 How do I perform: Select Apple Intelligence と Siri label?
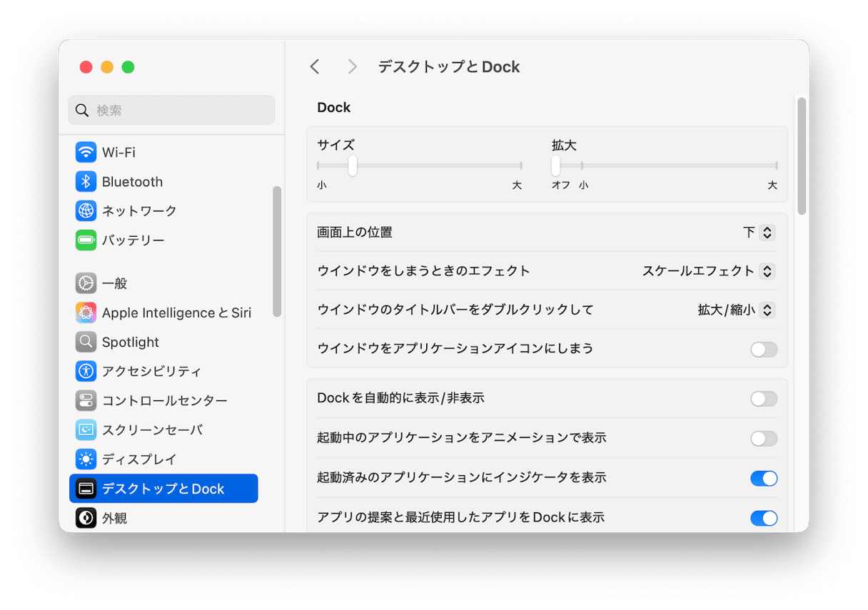[177, 312]
